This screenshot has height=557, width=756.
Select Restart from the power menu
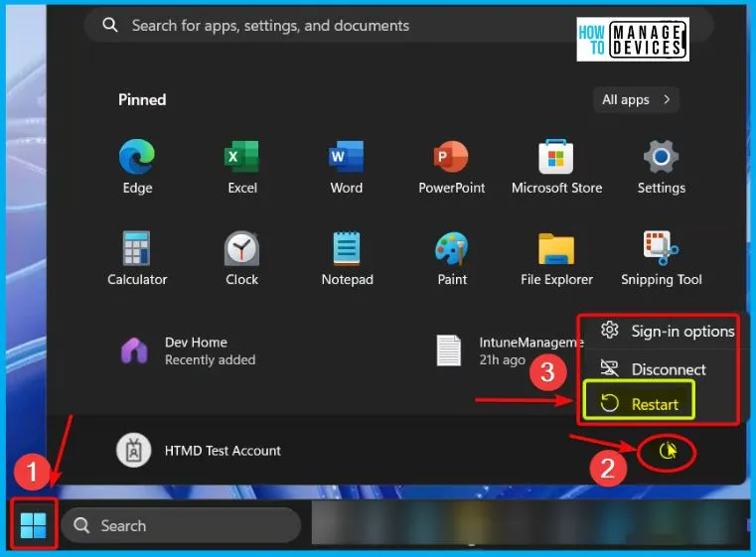[x=640, y=403]
